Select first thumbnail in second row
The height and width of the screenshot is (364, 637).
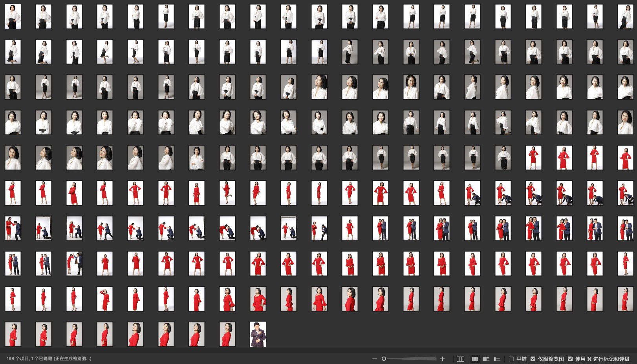[13, 52]
